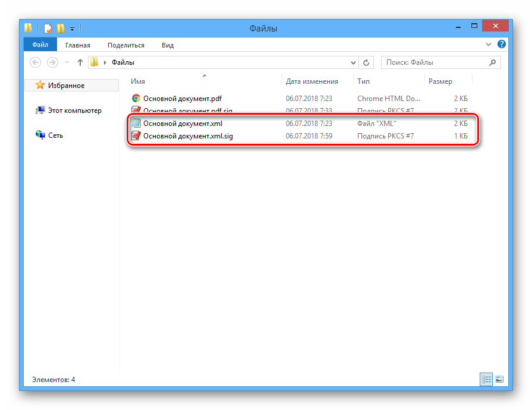
Task: Click the Properties icon in quick access toolbar
Action: coord(48,28)
